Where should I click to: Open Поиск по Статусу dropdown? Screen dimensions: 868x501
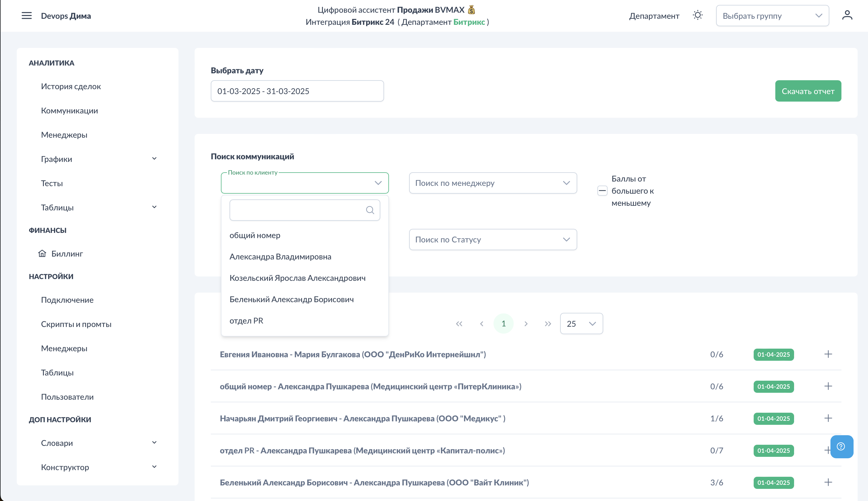493,240
